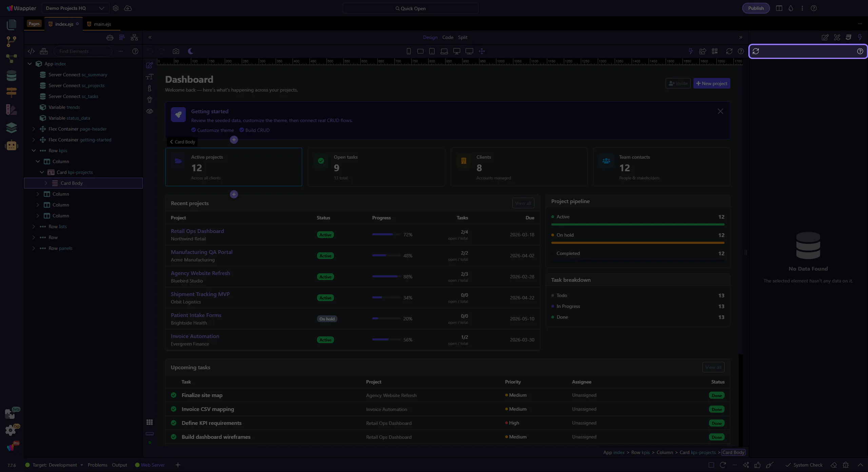Toggle dark mode moon icon
The width and height of the screenshot is (868, 472).
[x=191, y=51]
